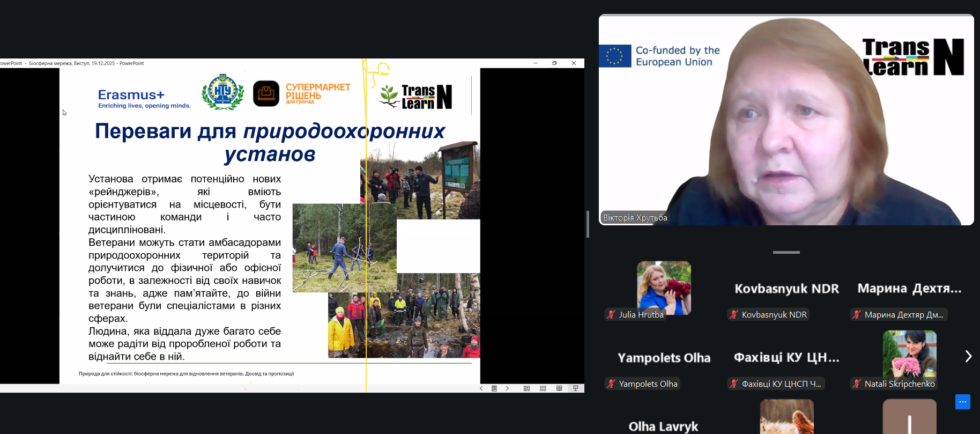Click the Марина Дехтяр participant name label

903,315
